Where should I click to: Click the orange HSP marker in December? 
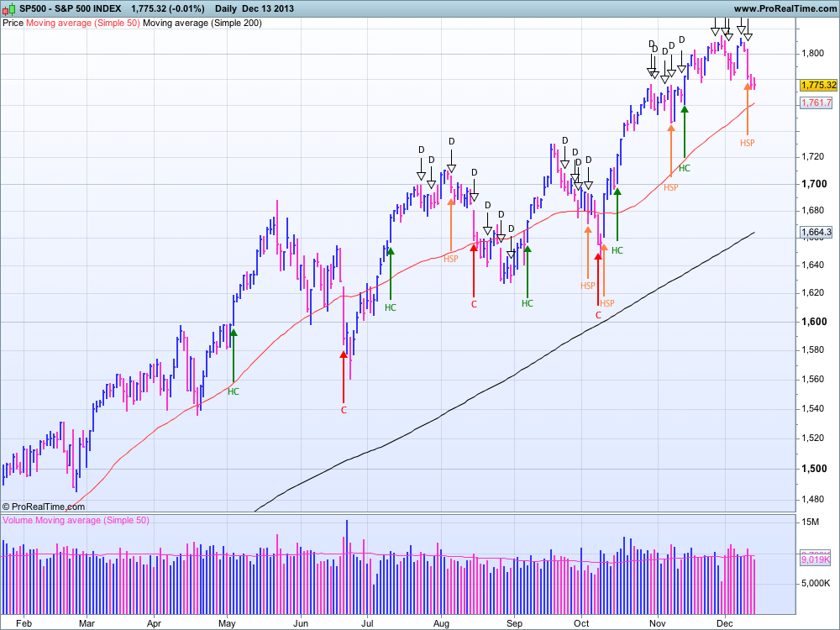pos(748,143)
